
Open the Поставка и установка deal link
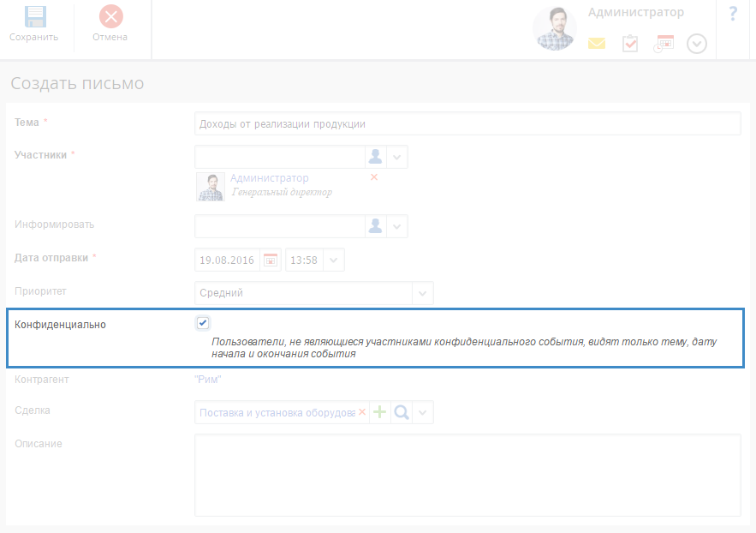277,413
